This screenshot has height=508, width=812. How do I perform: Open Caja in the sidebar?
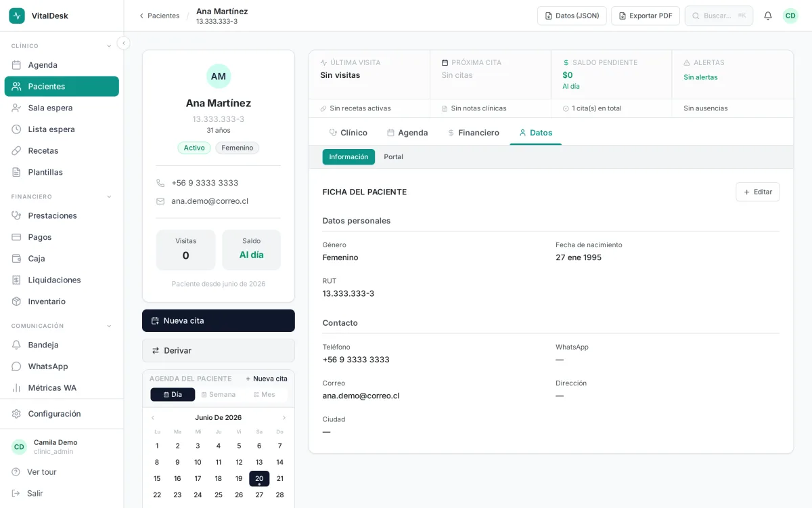[62, 258]
